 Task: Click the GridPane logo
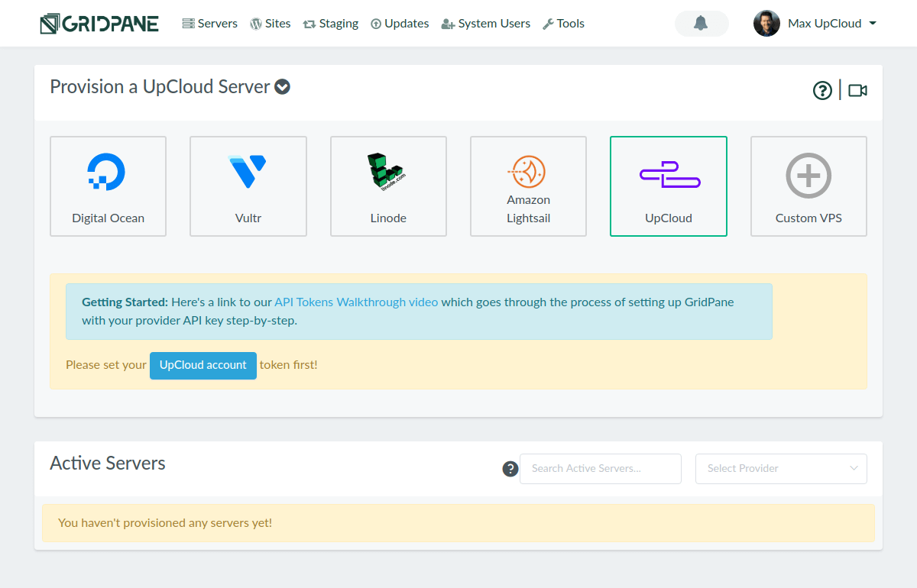99,24
